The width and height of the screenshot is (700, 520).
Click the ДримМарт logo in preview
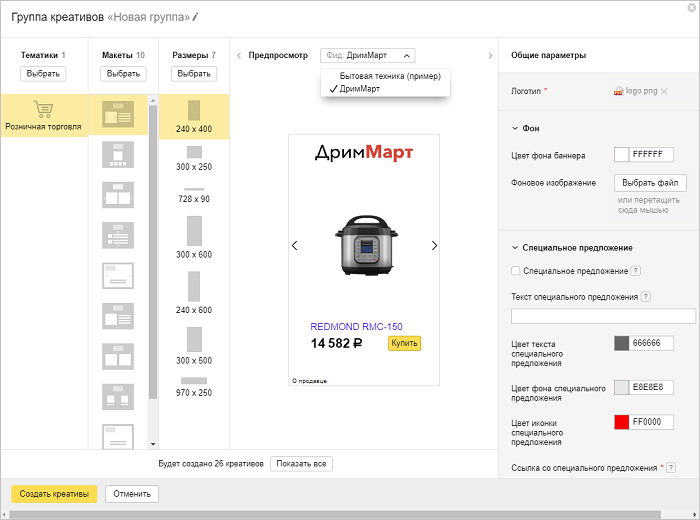[364, 153]
